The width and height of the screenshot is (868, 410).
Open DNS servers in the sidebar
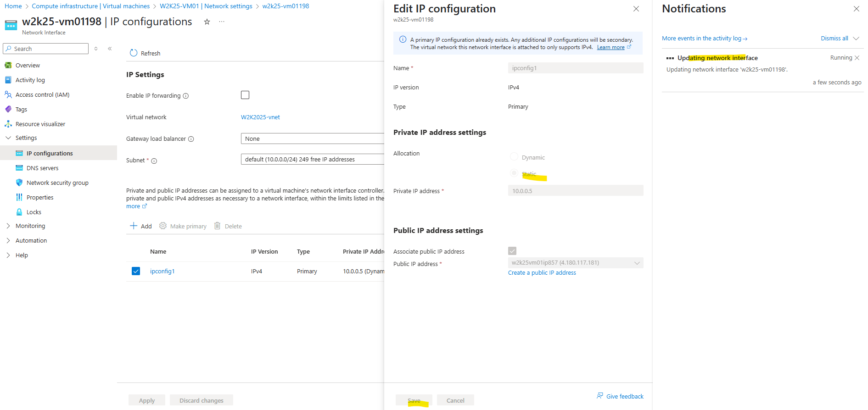(42, 168)
